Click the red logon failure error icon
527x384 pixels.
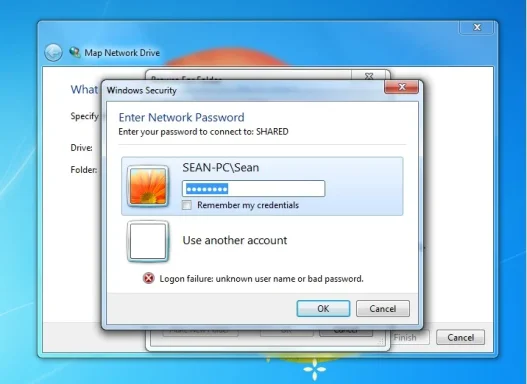point(149,279)
